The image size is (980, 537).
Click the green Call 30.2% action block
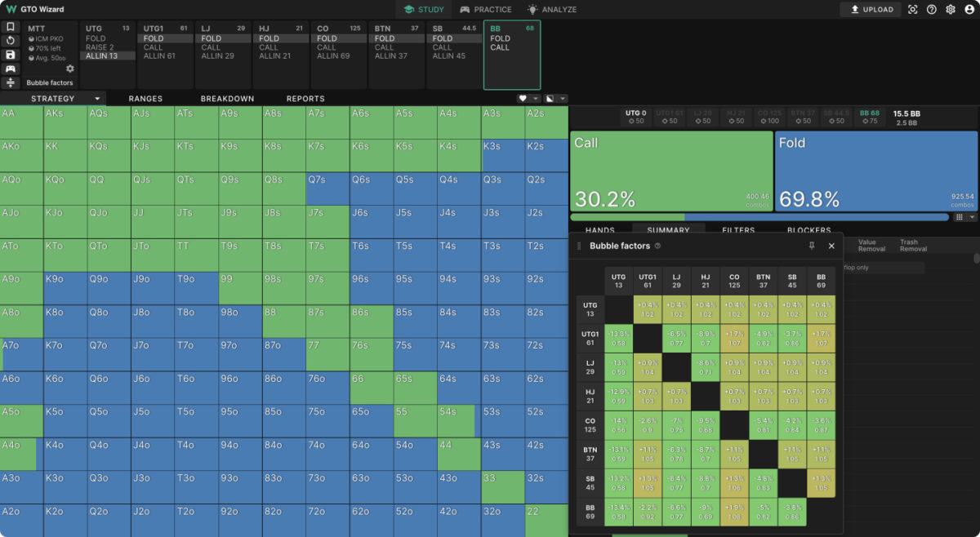pyautogui.click(x=671, y=171)
